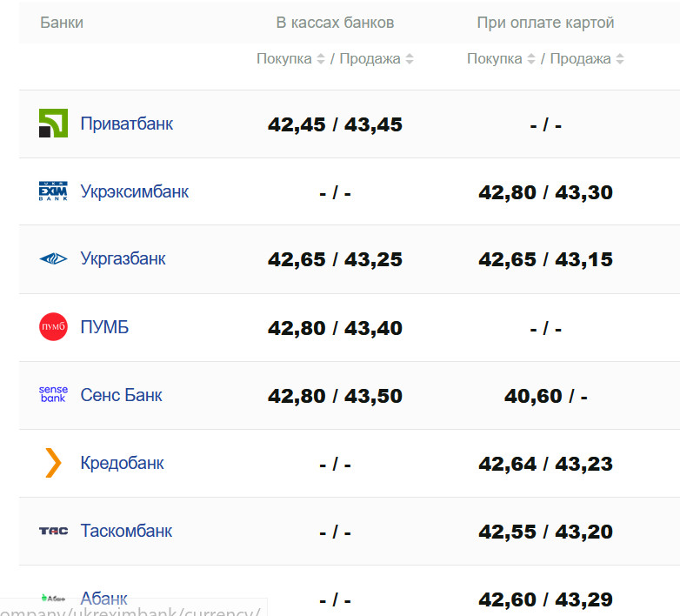Image resolution: width=680 pixels, height=616 pixels.
Task: Click the Банки column header
Action: (62, 23)
